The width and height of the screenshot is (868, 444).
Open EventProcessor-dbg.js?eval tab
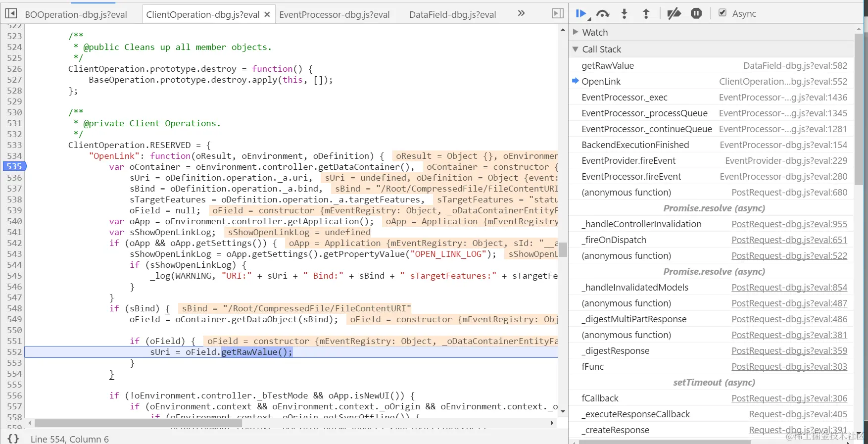pyautogui.click(x=335, y=15)
